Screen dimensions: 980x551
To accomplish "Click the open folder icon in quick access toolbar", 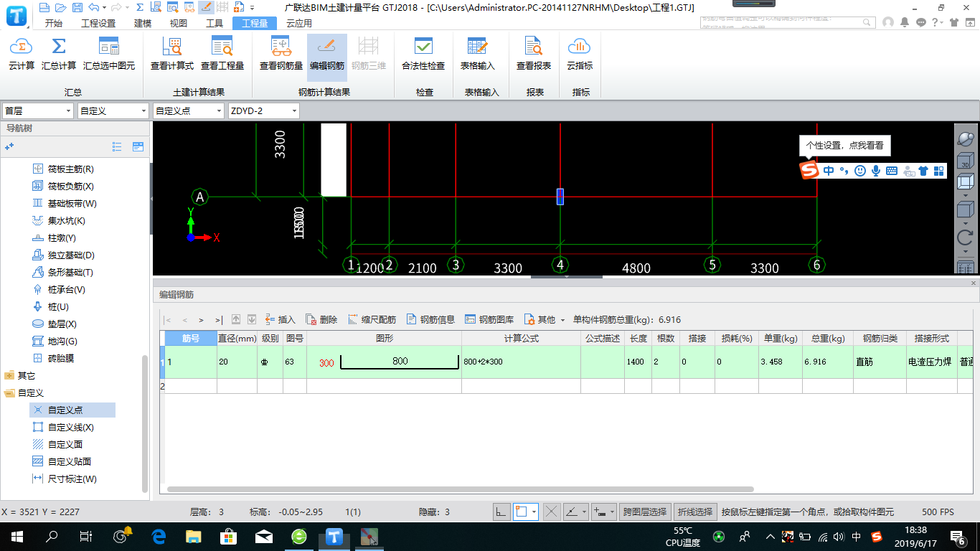I will [x=61, y=8].
